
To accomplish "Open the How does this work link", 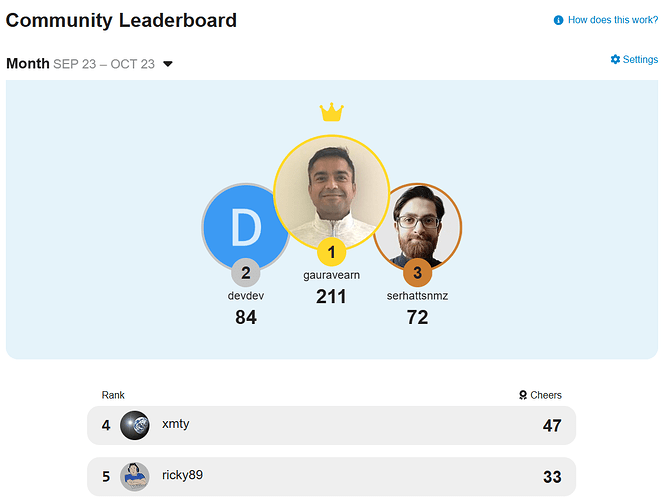I will 612,20.
